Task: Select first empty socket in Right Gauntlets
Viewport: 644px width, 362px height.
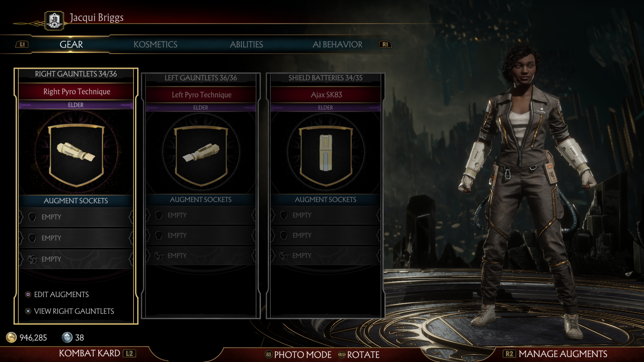Action: pyautogui.click(x=76, y=217)
